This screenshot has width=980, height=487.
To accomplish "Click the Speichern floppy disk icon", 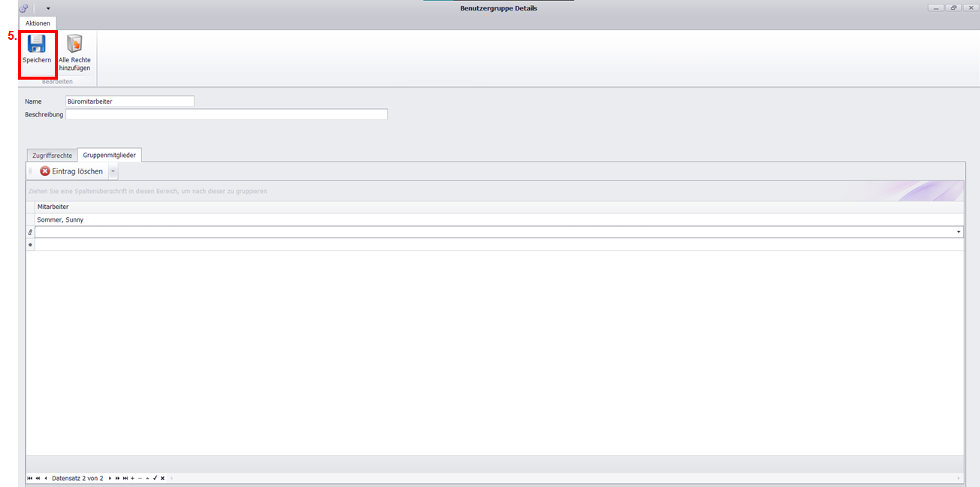I will pyautogui.click(x=37, y=44).
